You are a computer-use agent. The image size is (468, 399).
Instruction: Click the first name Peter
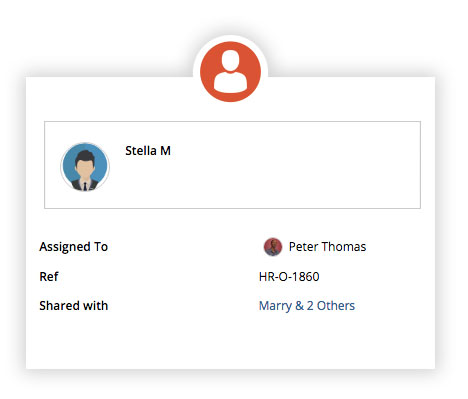303,247
